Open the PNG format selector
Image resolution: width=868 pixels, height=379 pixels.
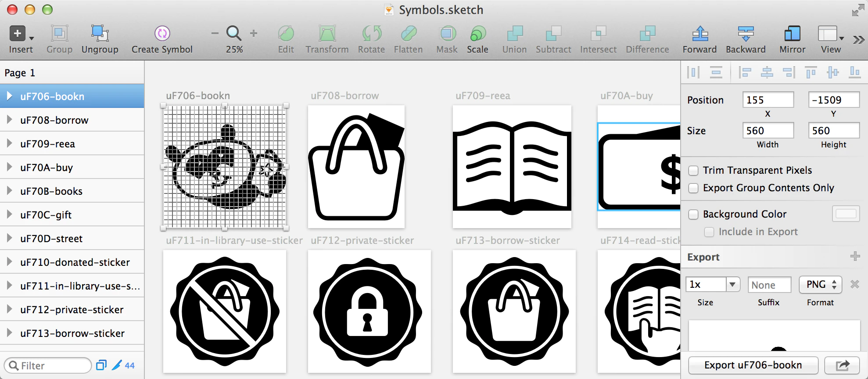click(820, 284)
